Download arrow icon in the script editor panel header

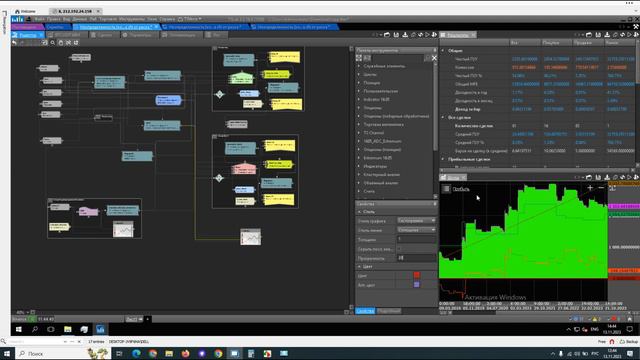coord(405,35)
